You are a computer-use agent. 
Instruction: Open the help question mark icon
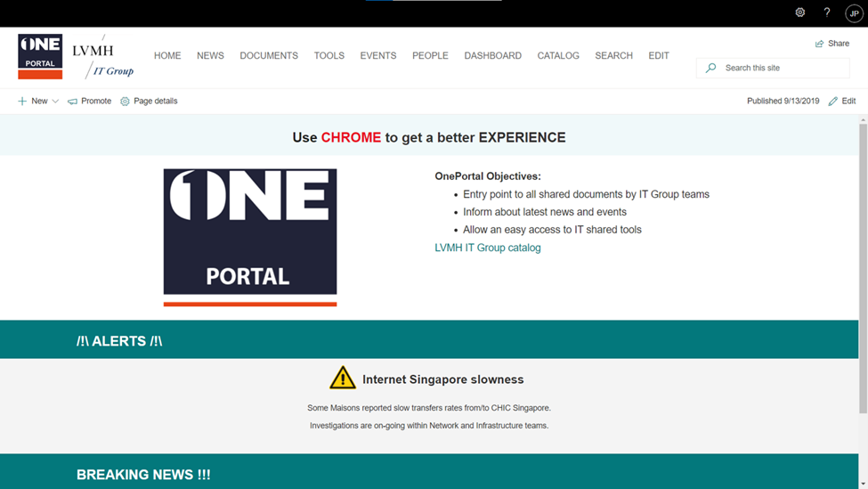tap(826, 12)
